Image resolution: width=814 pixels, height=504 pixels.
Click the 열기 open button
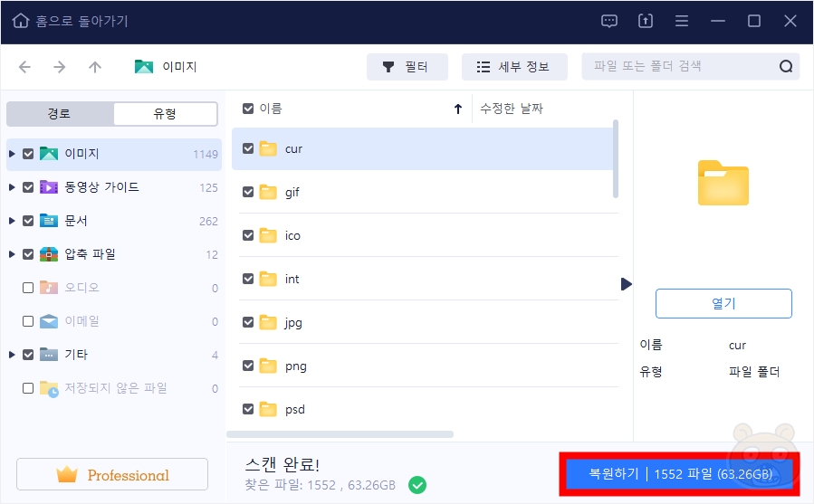(x=723, y=304)
